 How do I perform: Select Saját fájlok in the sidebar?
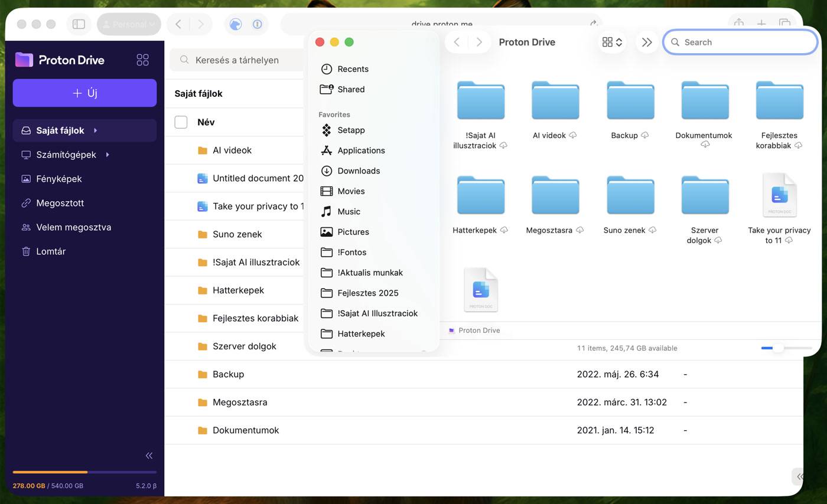(x=84, y=130)
